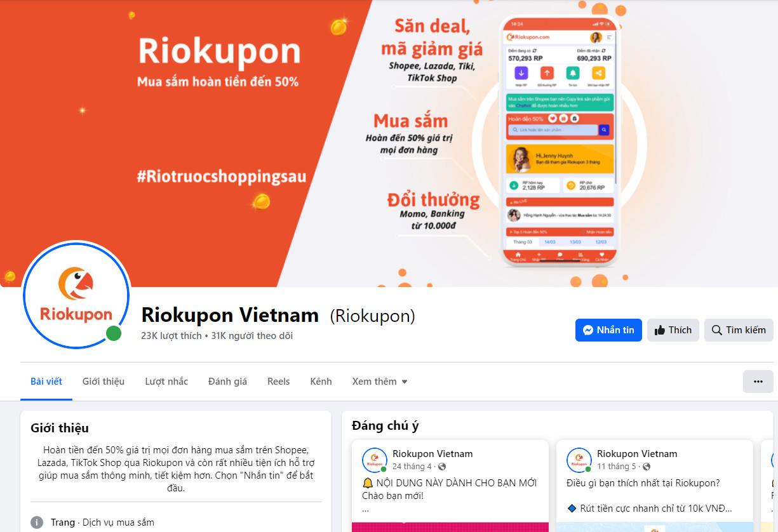The width and height of the screenshot is (778, 532).
Task: Go to the Reels tab
Action: [x=278, y=382]
